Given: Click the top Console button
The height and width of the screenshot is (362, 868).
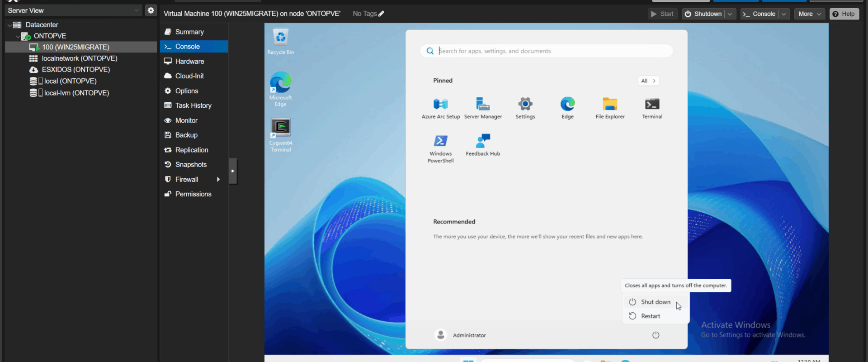Looking at the screenshot, I should tap(759, 14).
